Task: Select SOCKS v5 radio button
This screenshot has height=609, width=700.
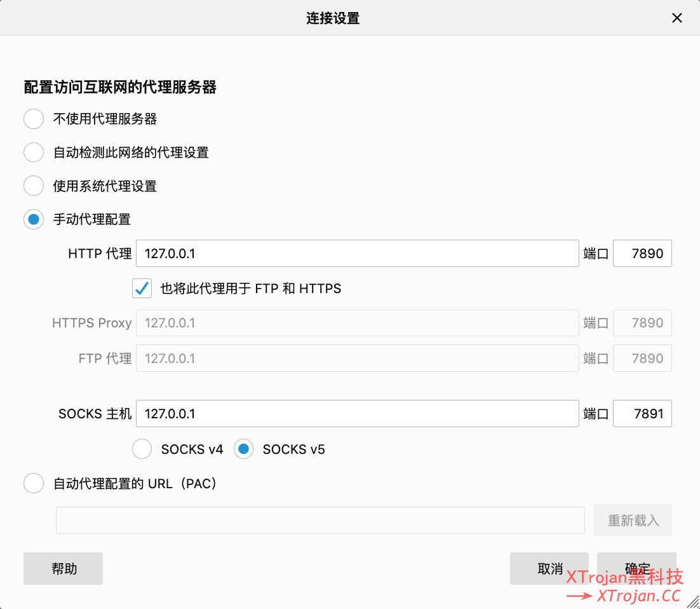Action: coord(243,449)
